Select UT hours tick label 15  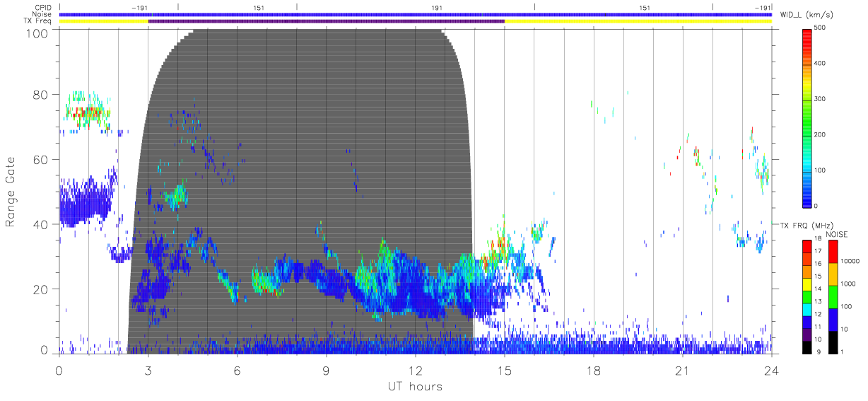(504, 370)
